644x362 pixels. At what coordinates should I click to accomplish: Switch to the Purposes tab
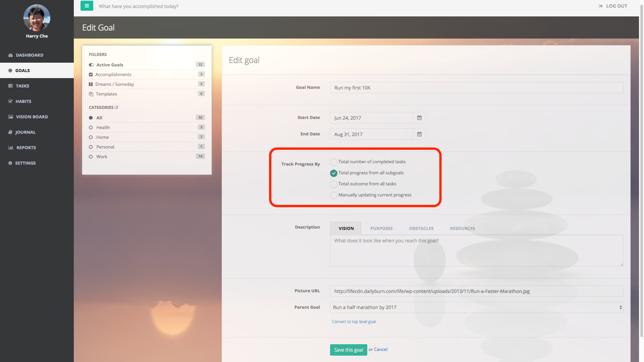click(x=381, y=228)
